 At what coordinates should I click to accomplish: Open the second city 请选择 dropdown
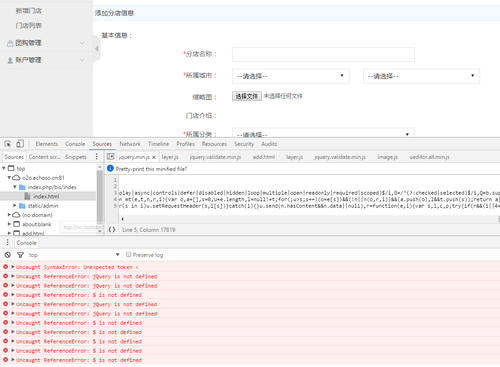pos(421,76)
